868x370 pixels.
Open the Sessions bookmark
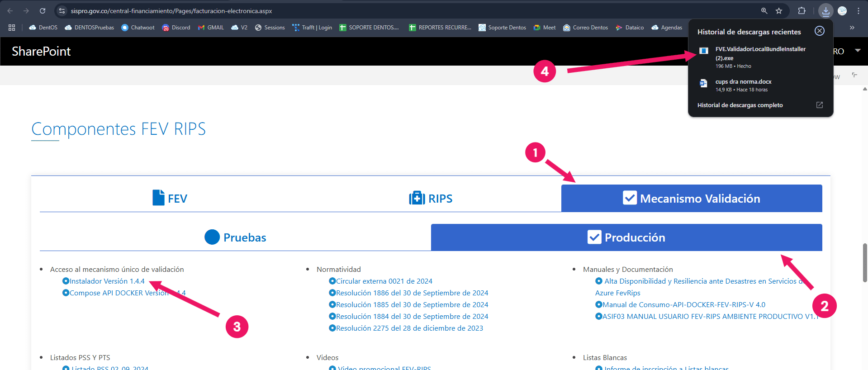point(270,28)
